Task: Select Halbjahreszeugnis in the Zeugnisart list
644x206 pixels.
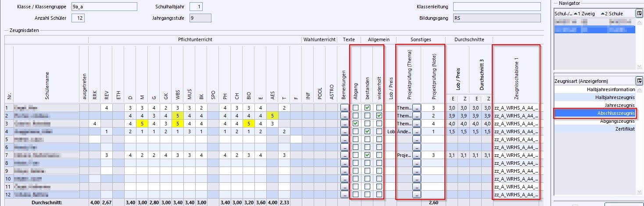Action: tap(594, 97)
